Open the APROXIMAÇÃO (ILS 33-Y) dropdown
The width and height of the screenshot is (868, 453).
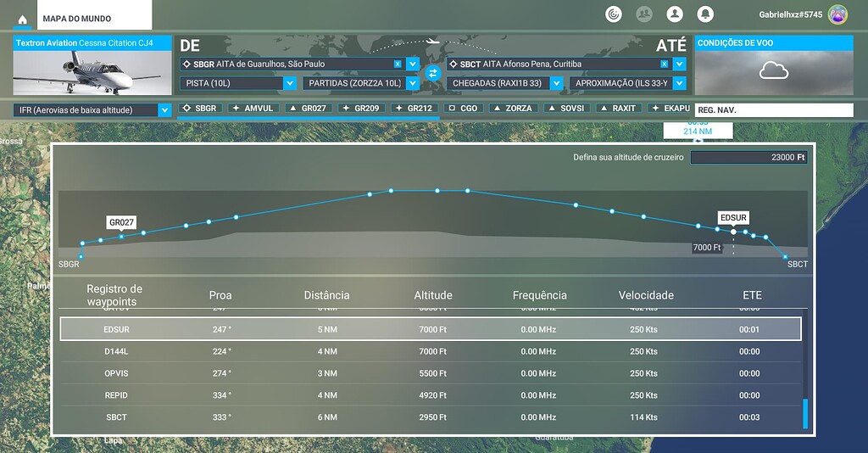pos(680,83)
